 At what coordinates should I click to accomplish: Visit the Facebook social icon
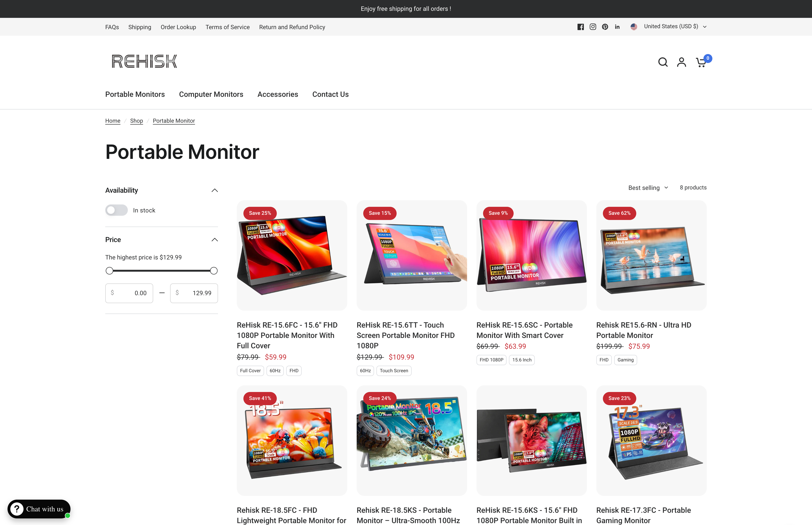click(581, 27)
